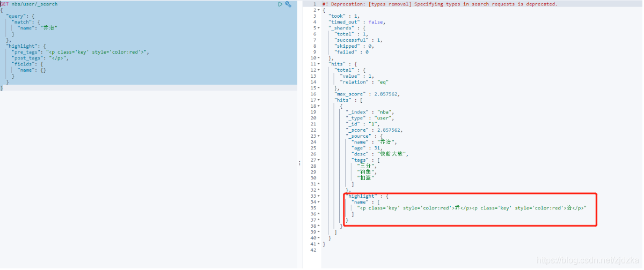644x270 pixels.
Task: Toggle fold arrow at response line 31
Action: pyautogui.click(x=319, y=184)
